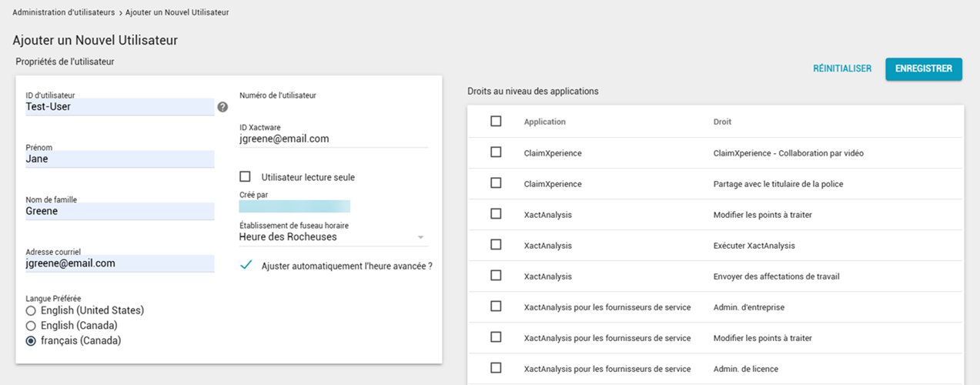Click the help icon beside ID d'utilisateur
This screenshot has height=385, width=980.
click(x=222, y=107)
